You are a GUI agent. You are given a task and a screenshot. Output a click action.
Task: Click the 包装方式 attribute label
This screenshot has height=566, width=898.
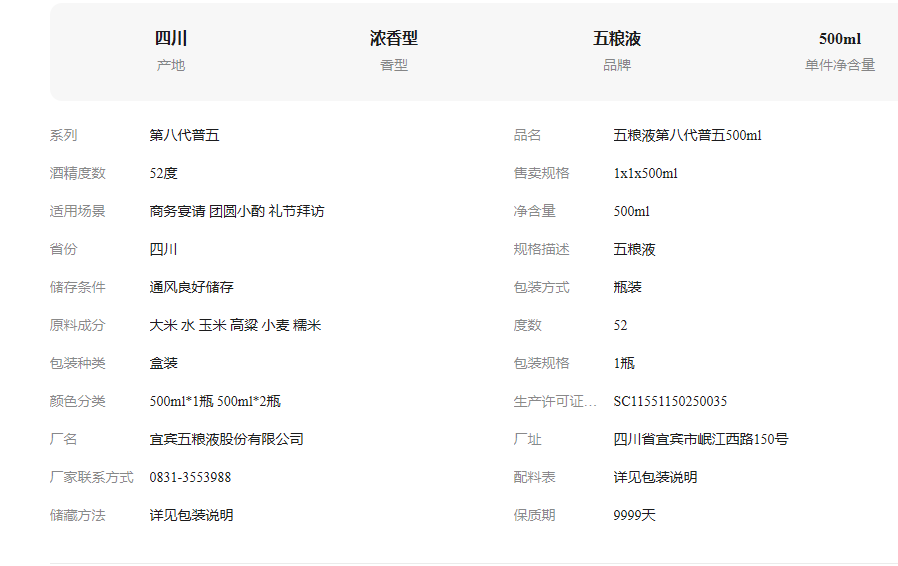pyautogui.click(x=541, y=287)
